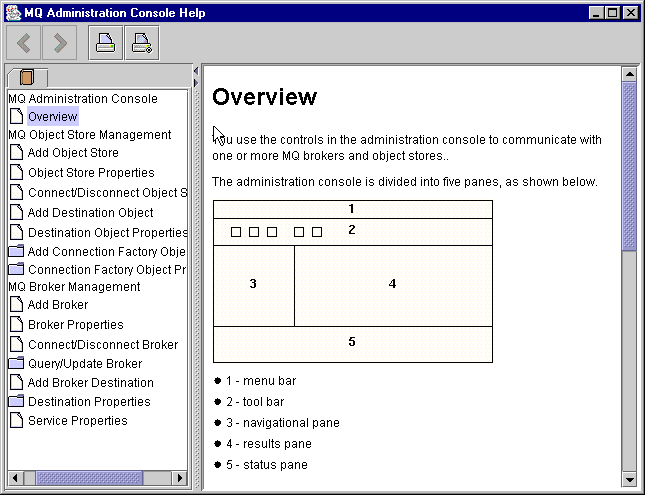Click the Overview page heading
Screen dimensions: 645x495
264,97
